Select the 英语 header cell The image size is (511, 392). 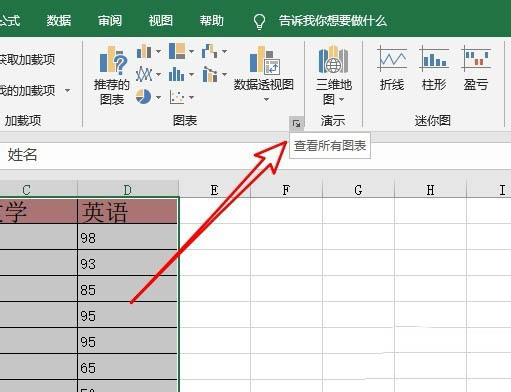coord(128,211)
